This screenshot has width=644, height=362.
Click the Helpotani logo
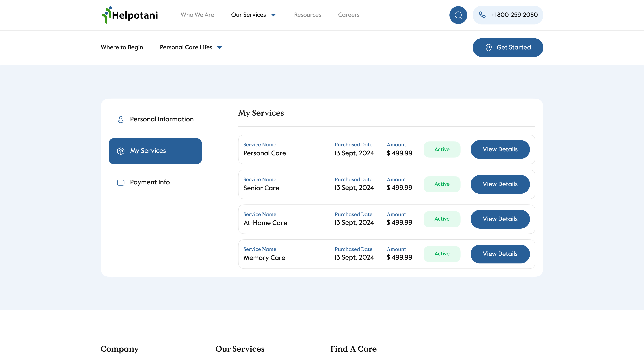click(130, 15)
